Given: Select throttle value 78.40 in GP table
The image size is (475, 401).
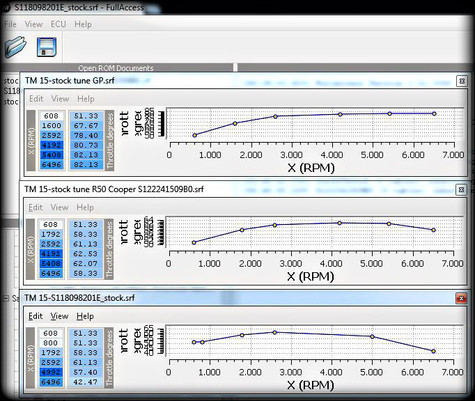Looking at the screenshot, I should [86, 135].
